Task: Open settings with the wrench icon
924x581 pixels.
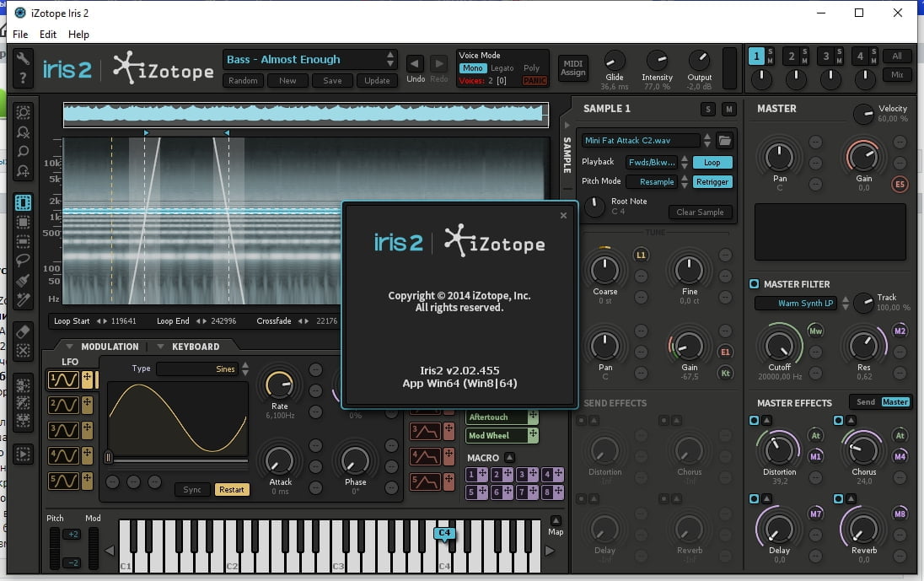Action: tap(24, 58)
